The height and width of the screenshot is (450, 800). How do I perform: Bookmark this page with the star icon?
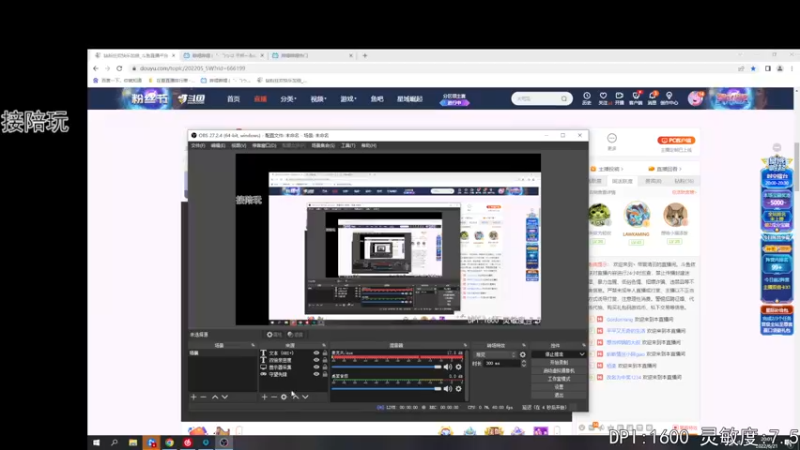click(x=753, y=68)
